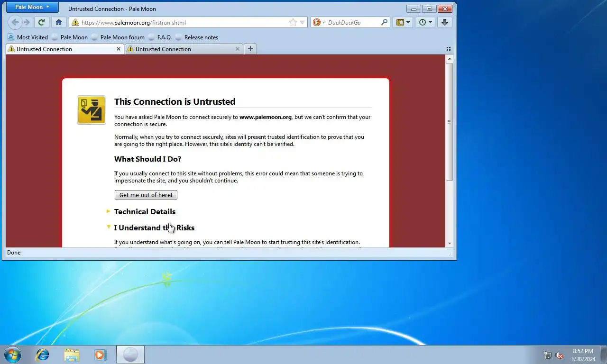Open the Bookmarks button dropdown arrow
Image resolution: width=607 pixels, height=364 pixels.
(408, 22)
